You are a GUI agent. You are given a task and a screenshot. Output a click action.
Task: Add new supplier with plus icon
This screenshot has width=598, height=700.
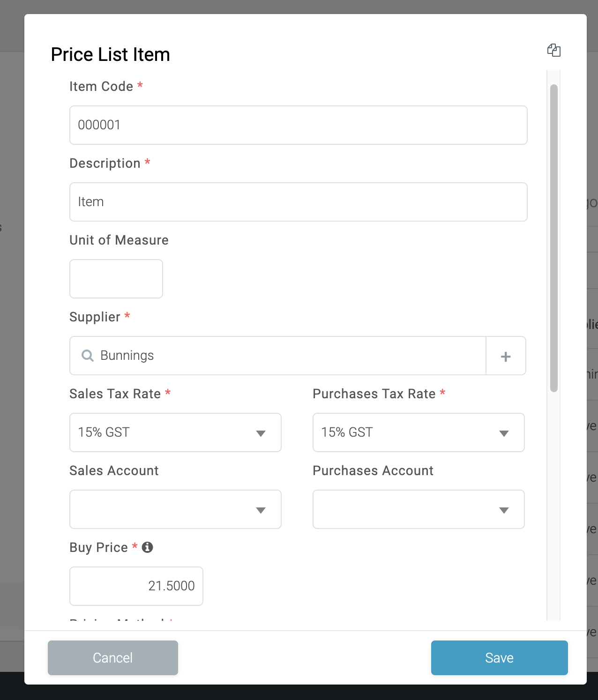(x=506, y=356)
